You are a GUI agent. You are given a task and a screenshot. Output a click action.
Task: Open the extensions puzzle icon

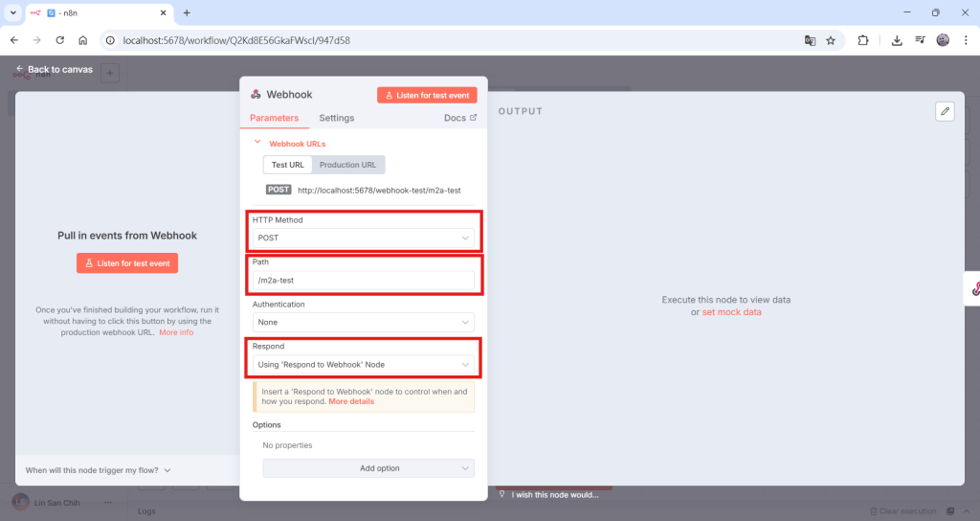click(x=863, y=40)
